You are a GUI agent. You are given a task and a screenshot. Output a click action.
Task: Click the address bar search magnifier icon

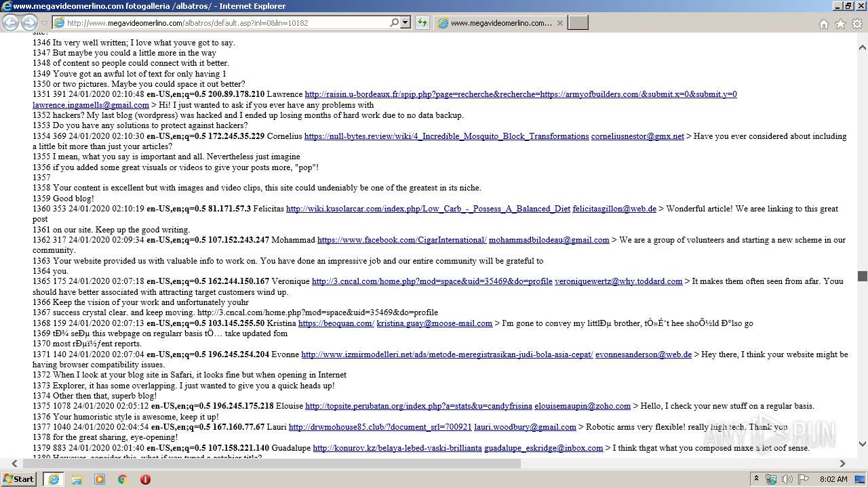394,22
